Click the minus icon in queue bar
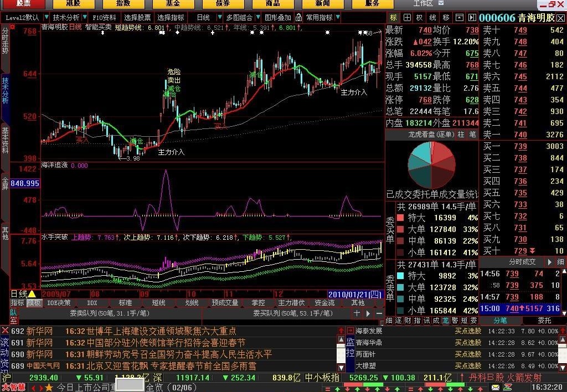Viewport: 567px width, 392px height. 379,313
